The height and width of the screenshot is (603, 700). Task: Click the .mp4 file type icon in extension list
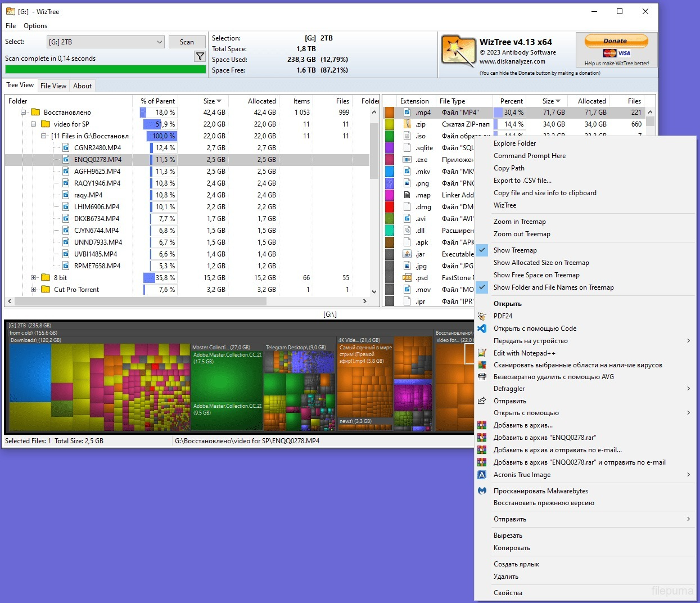(406, 112)
